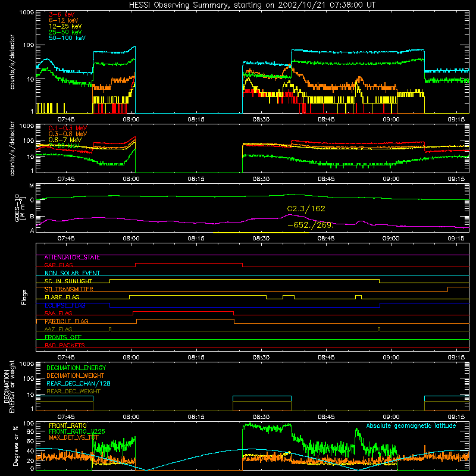Click the REAR_DEC_WEIGHT legend label
This screenshot has height=476, width=476.
coord(73,392)
